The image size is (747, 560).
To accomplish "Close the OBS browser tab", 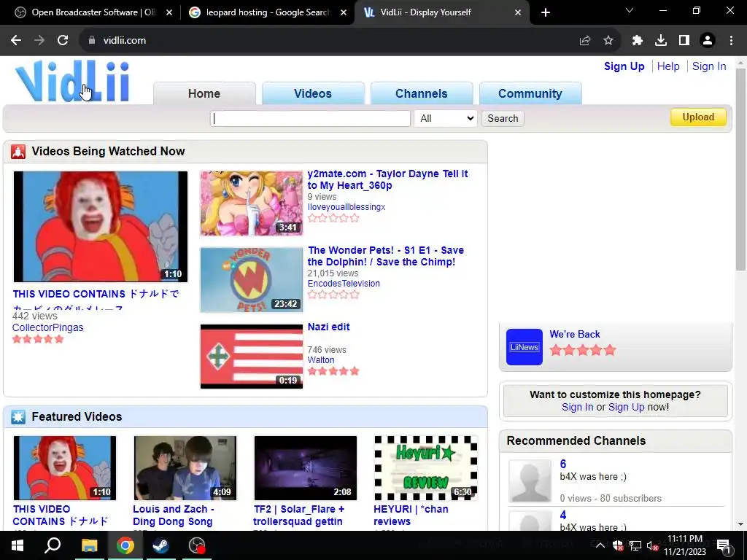I will click(x=169, y=13).
